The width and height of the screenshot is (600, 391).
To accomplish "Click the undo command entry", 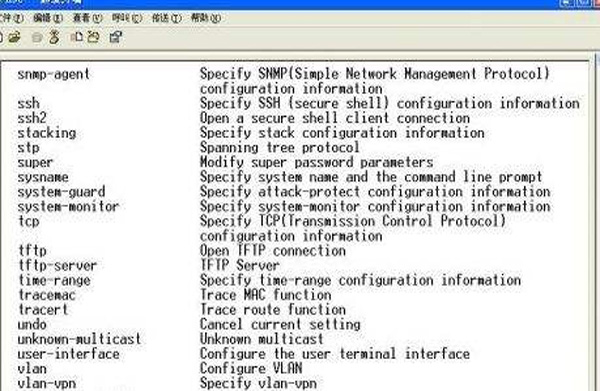I will tap(32, 324).
